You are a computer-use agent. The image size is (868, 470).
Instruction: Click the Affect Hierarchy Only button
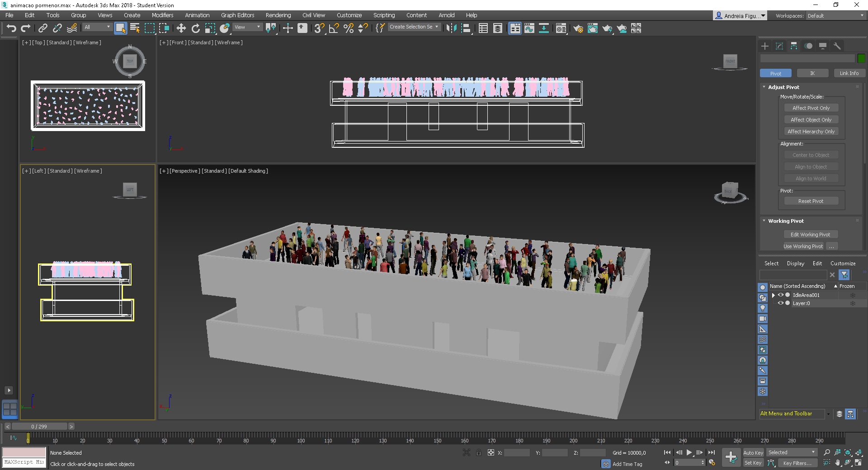(x=811, y=132)
